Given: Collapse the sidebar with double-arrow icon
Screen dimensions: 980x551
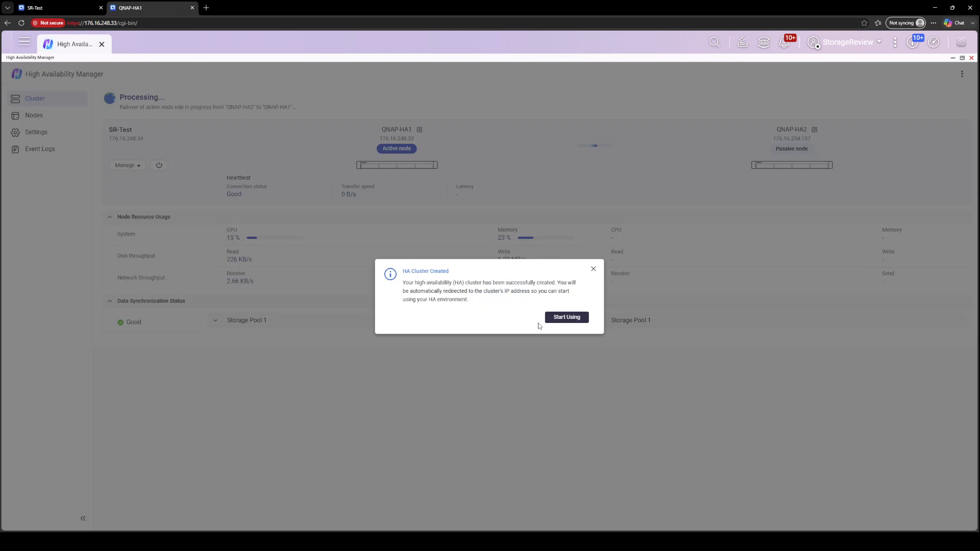Looking at the screenshot, I should (x=83, y=518).
